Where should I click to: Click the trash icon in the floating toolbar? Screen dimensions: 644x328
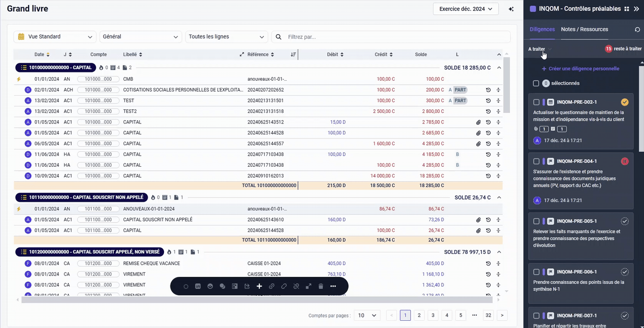pyautogui.click(x=321, y=286)
